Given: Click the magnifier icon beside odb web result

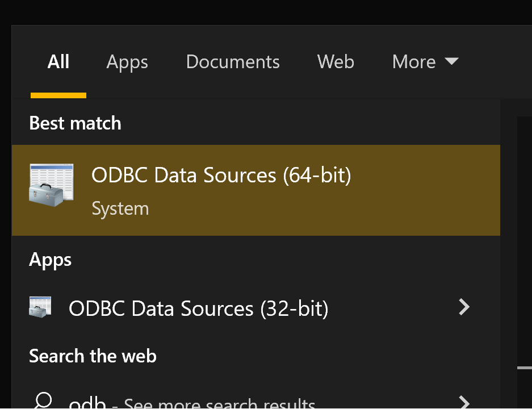Looking at the screenshot, I should tap(43, 402).
